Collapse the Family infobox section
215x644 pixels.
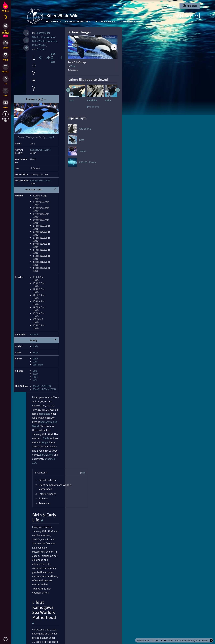[55, 340]
